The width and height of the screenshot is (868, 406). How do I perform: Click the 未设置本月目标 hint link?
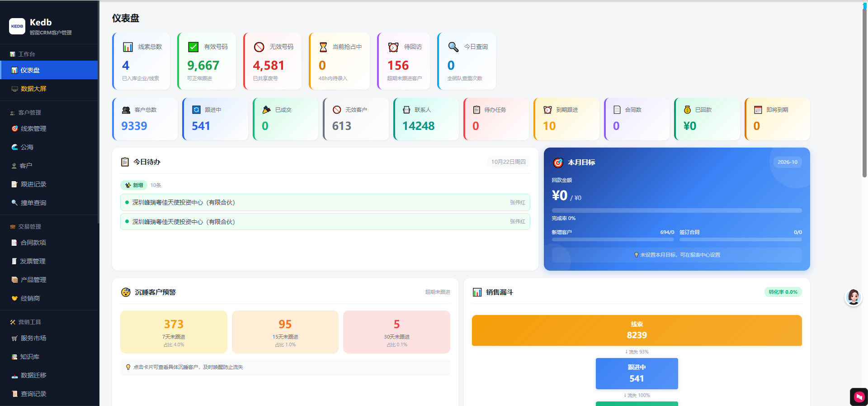coord(677,255)
